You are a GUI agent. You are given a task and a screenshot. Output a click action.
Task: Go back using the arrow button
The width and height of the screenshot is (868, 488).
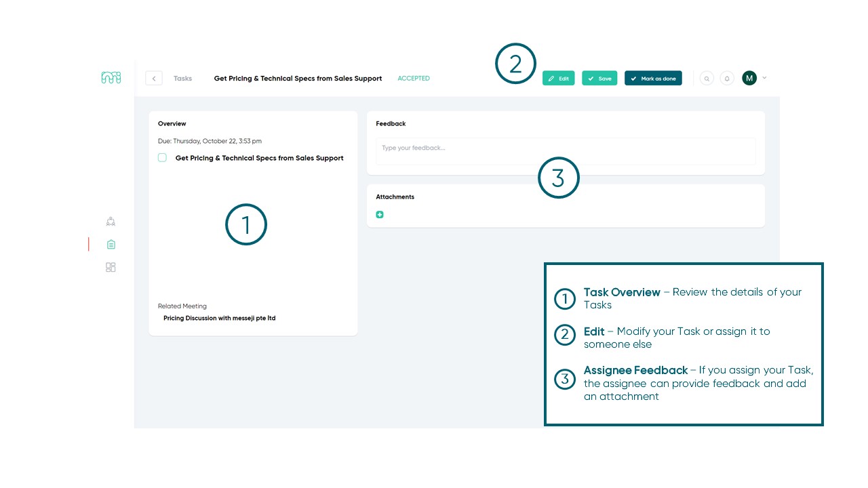click(x=154, y=78)
